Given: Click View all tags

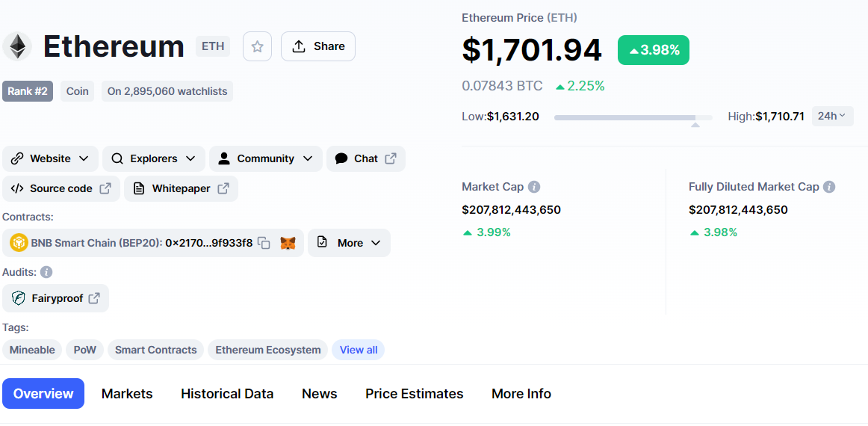Looking at the screenshot, I should (358, 350).
